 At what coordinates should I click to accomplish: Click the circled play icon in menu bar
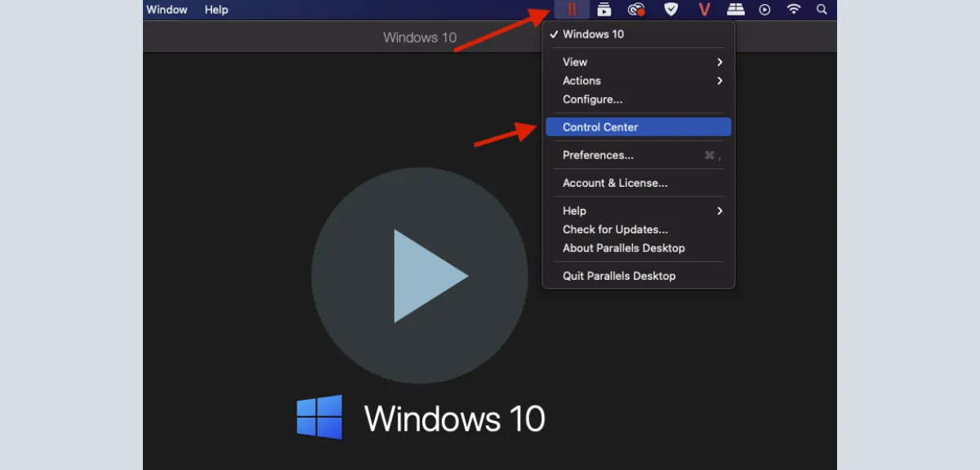765,10
